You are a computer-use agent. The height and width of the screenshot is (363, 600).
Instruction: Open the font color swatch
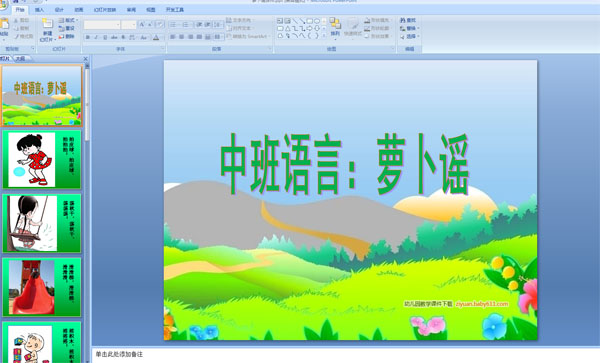coord(156,37)
